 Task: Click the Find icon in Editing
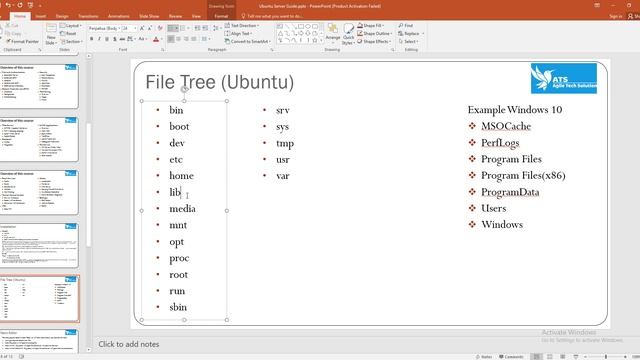coord(401,25)
